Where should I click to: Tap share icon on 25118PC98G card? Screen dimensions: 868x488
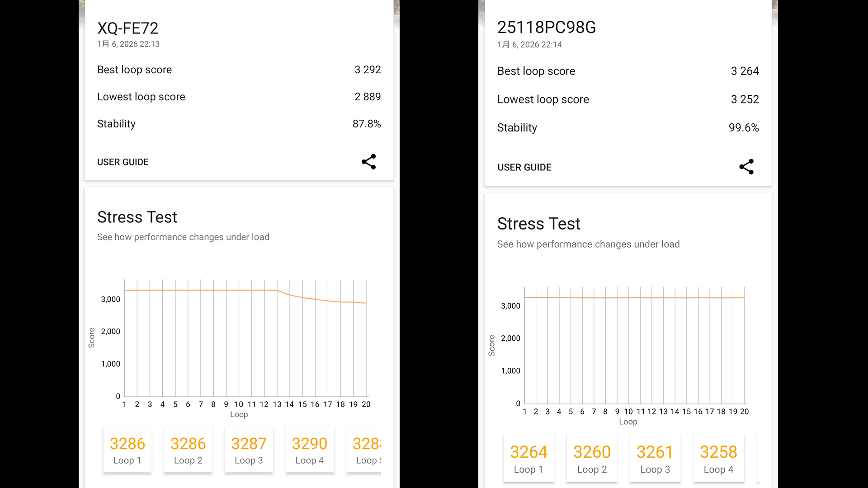tap(746, 167)
